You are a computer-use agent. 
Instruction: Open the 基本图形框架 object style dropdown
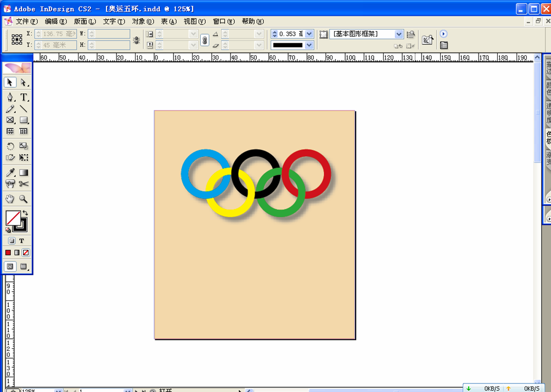pos(399,34)
